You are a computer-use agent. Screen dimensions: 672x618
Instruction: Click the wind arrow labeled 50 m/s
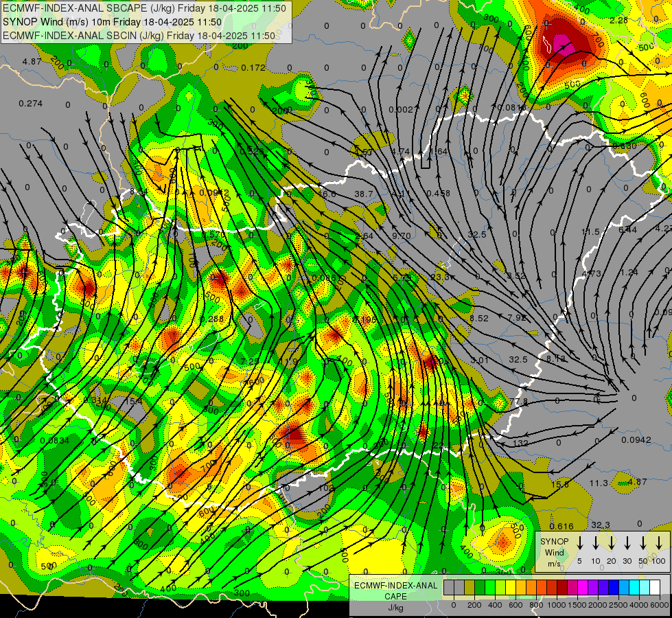pos(643,543)
